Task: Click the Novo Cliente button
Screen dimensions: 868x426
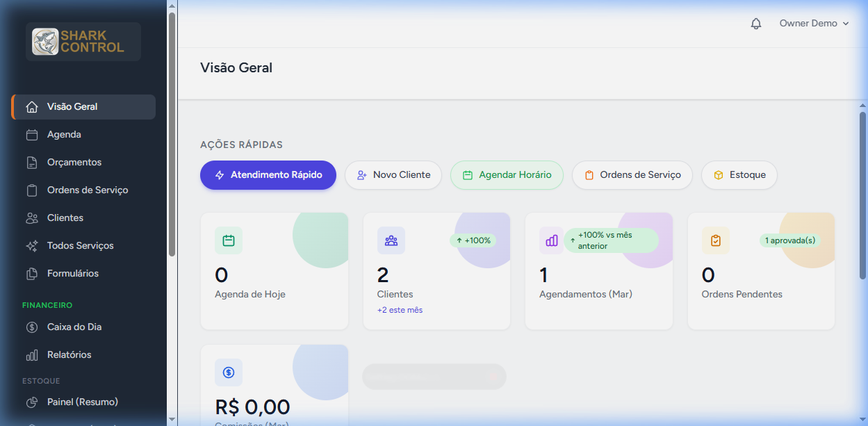Action: 393,175
